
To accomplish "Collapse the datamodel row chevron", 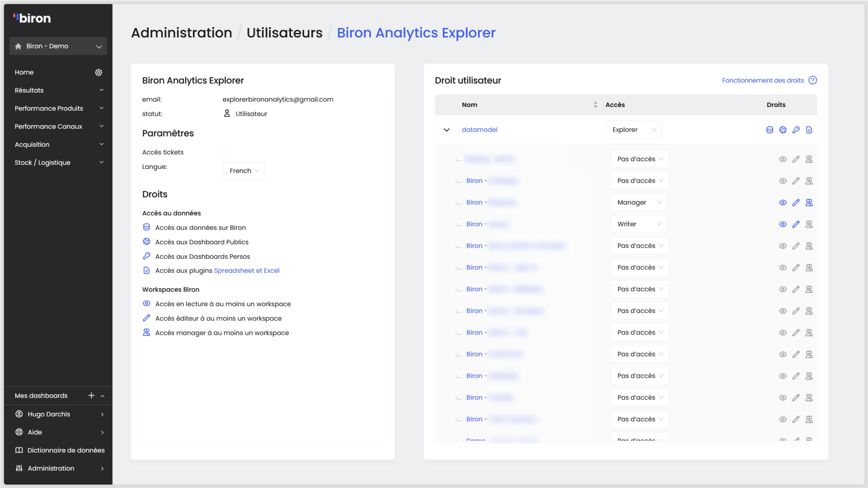I will (x=447, y=130).
